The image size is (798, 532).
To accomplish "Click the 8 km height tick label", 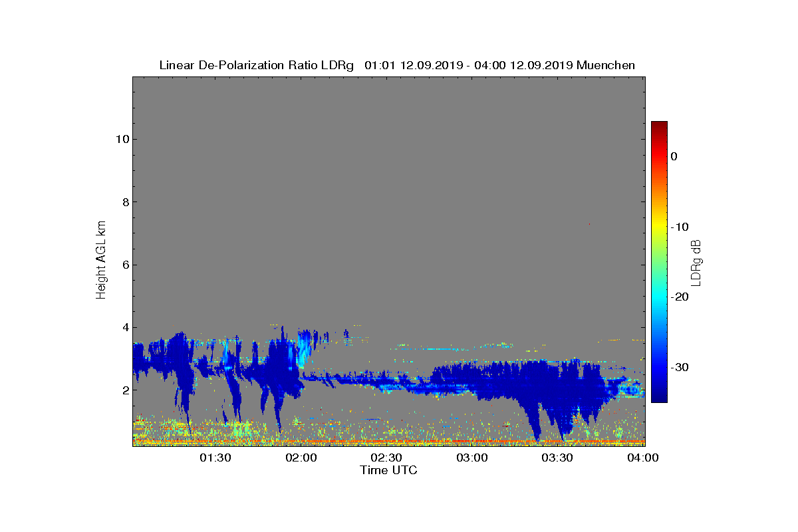I will coord(124,202).
